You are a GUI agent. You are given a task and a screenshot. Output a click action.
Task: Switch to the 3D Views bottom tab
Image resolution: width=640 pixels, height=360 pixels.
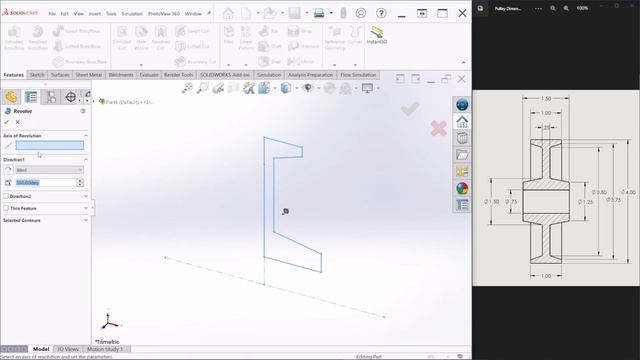click(68, 349)
